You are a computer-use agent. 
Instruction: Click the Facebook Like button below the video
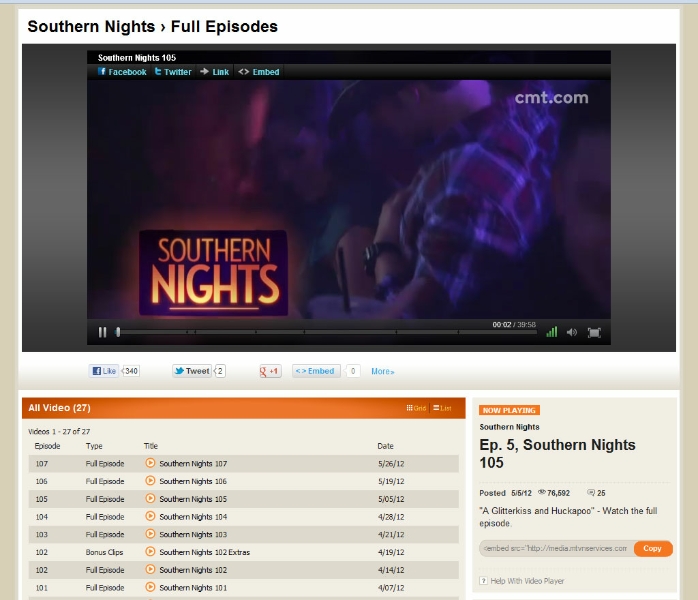click(105, 371)
